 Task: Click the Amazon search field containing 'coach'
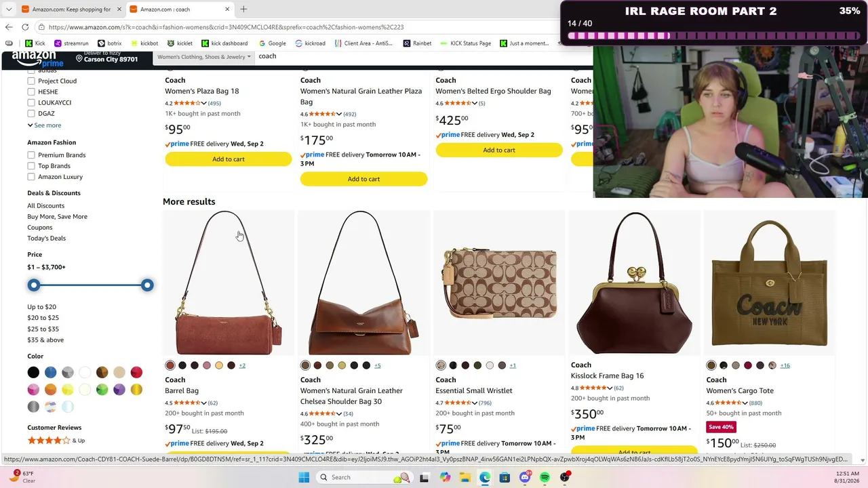click(x=424, y=57)
